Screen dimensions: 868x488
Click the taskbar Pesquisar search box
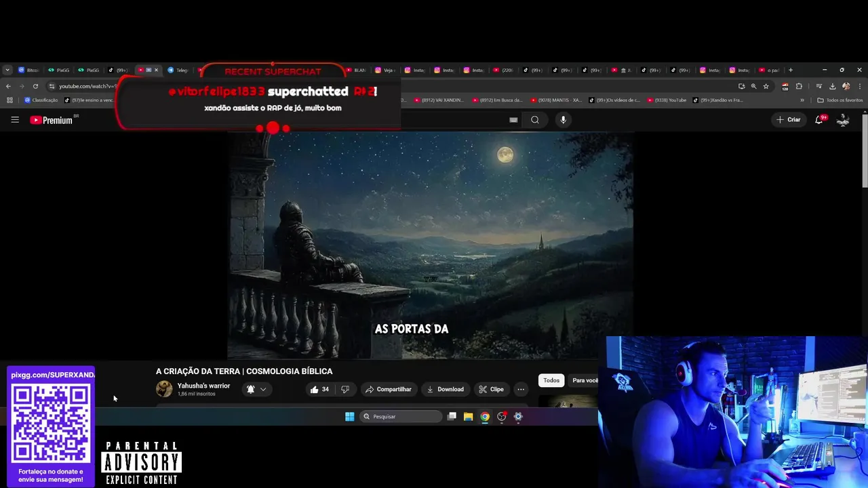[x=401, y=417]
